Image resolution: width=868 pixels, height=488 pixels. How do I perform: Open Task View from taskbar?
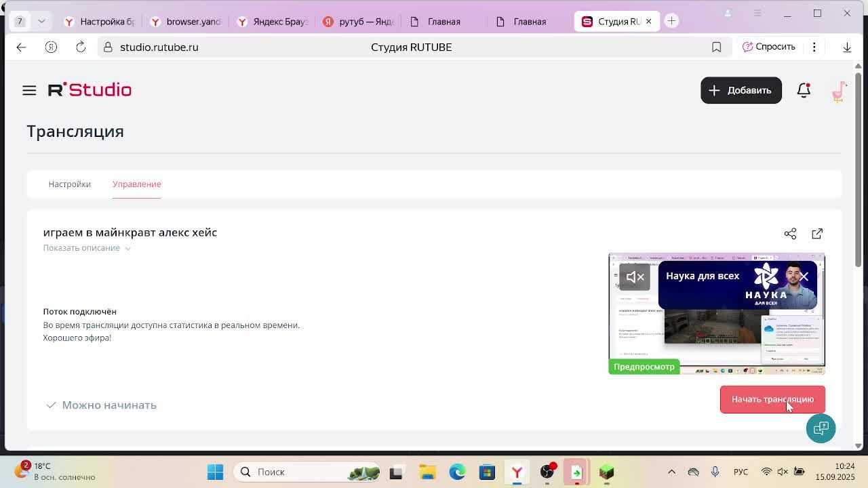[x=397, y=472]
